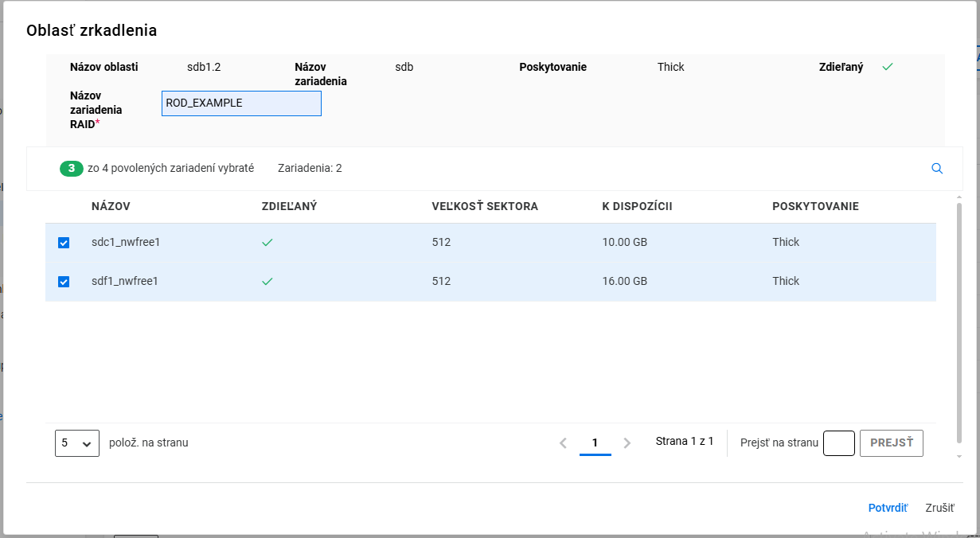Sort by the K DISPOZÍCII column header
980x538 pixels.
coord(637,207)
